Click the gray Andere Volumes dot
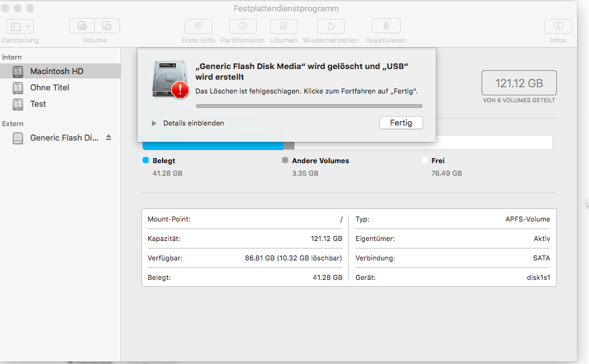The image size is (589, 364). (x=285, y=160)
